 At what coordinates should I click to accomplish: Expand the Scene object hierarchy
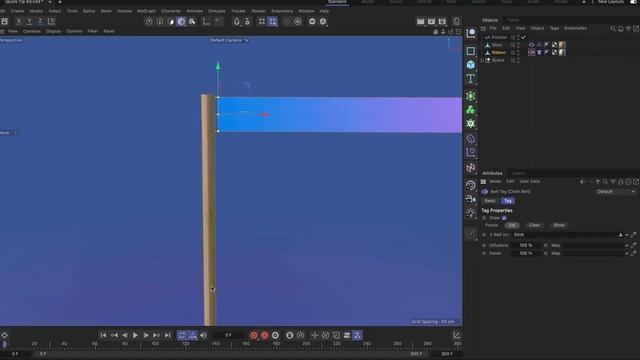482,60
